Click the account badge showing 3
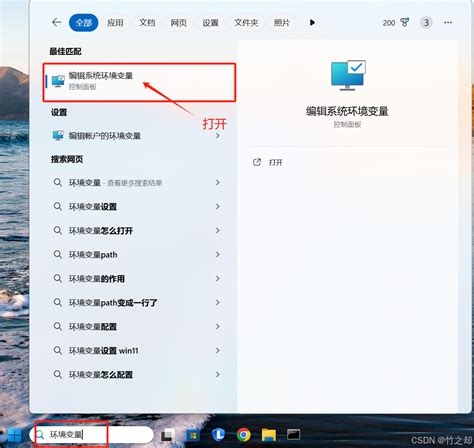Viewport: 474px width, 448px height. pyautogui.click(x=426, y=23)
